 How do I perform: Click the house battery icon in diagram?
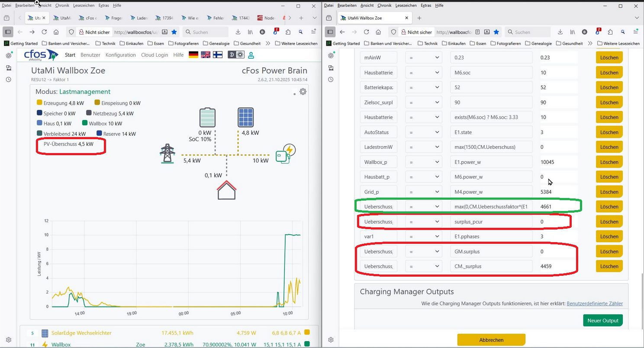pos(207,118)
